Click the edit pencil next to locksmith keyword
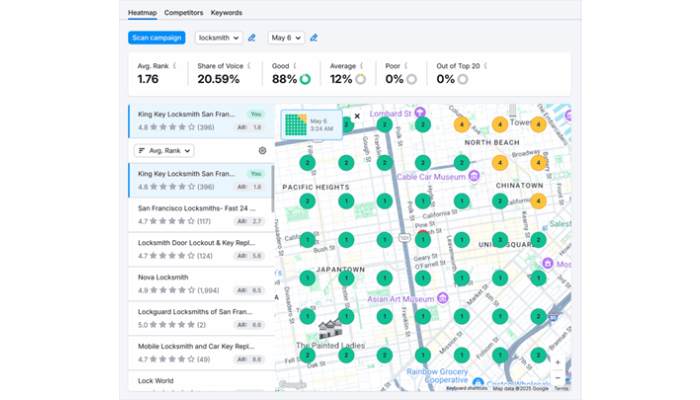 point(252,38)
